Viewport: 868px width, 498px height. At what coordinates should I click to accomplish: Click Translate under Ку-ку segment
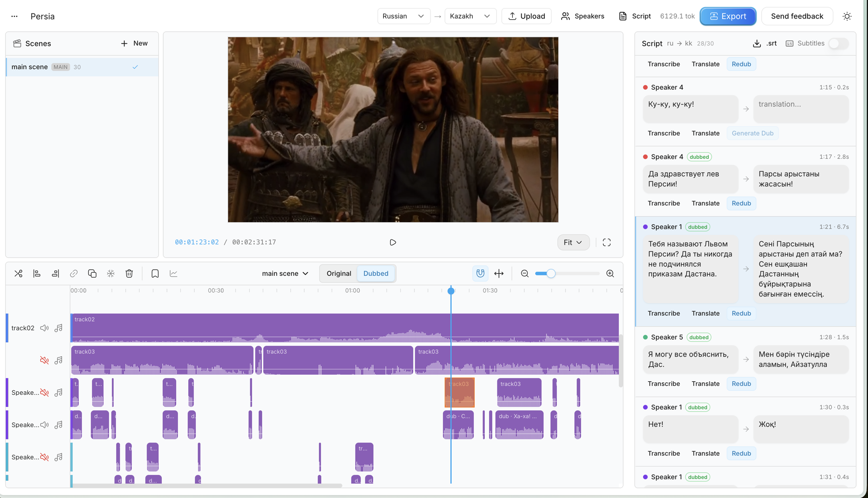click(x=705, y=133)
